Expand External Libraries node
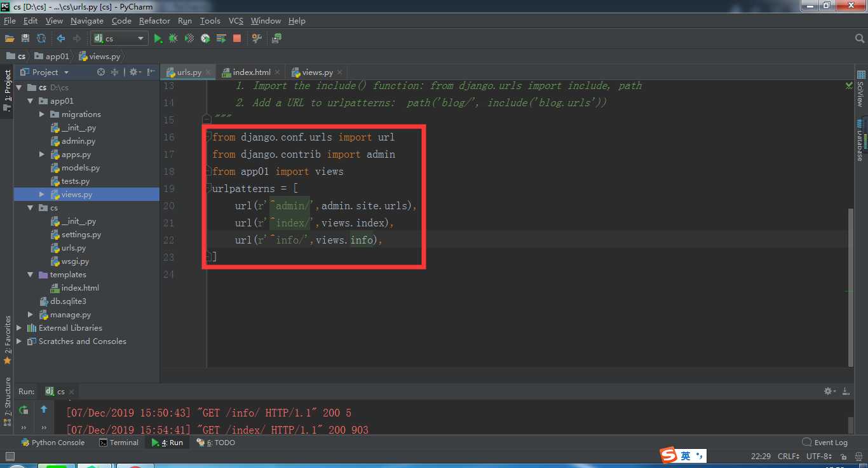The width and height of the screenshot is (868, 468). coord(18,328)
